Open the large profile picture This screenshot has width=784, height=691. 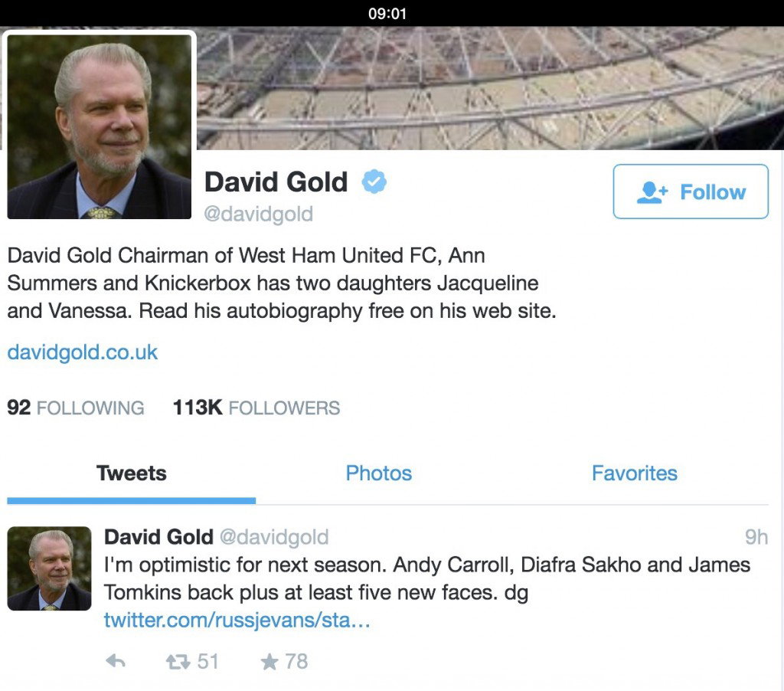(99, 126)
